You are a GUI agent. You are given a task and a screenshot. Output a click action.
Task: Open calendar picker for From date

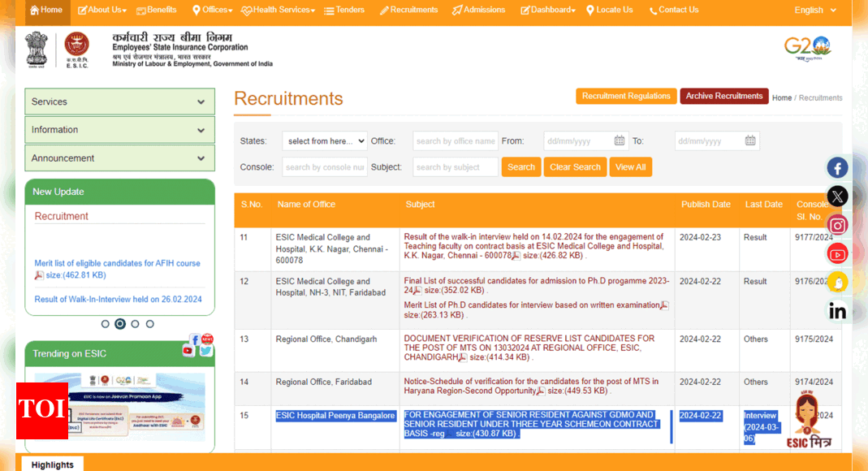(x=619, y=140)
